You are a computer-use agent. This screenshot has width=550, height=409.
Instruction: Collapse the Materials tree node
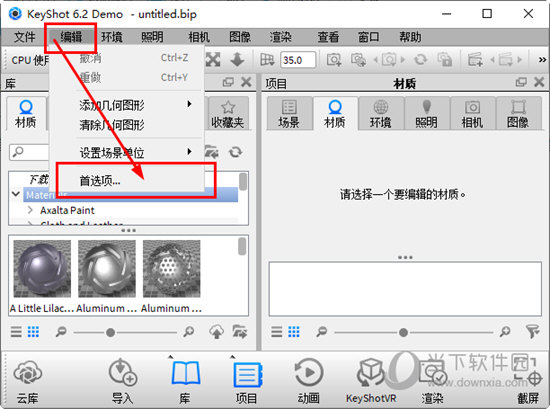click(15, 194)
